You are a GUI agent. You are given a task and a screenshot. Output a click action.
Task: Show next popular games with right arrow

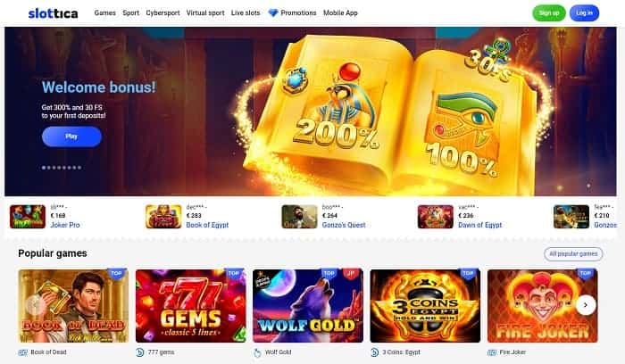tap(586, 305)
